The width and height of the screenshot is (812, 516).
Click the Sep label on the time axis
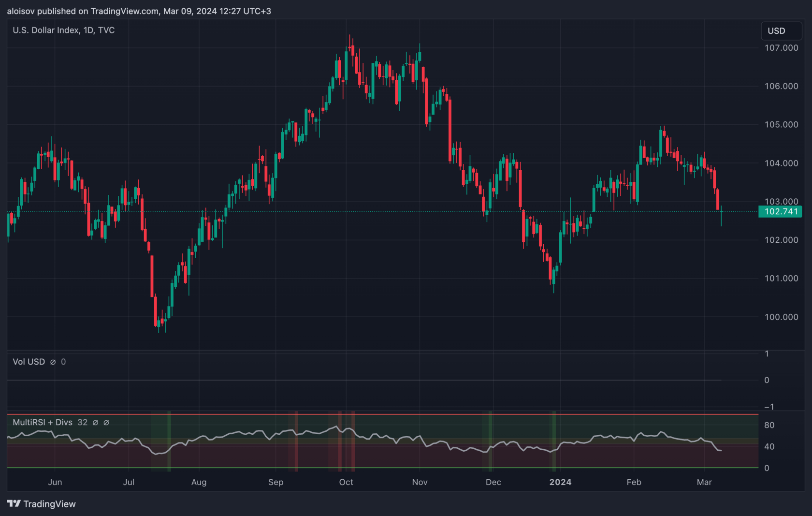coord(275,482)
